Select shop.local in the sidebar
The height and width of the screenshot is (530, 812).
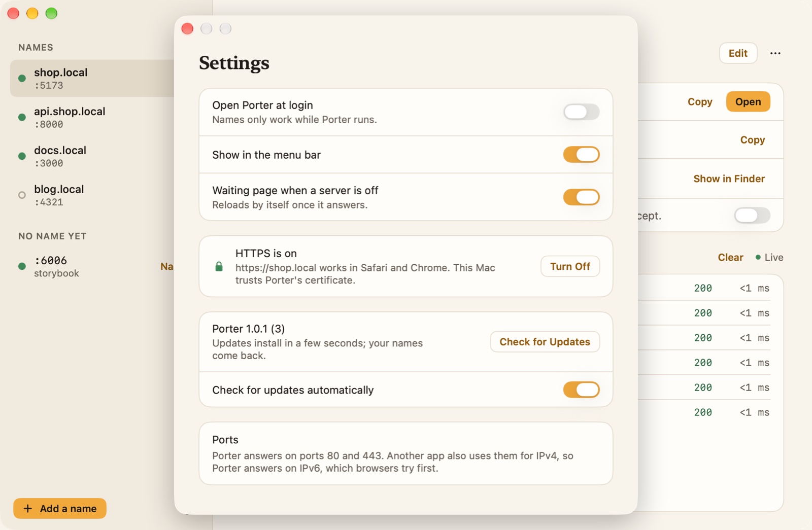coord(92,78)
